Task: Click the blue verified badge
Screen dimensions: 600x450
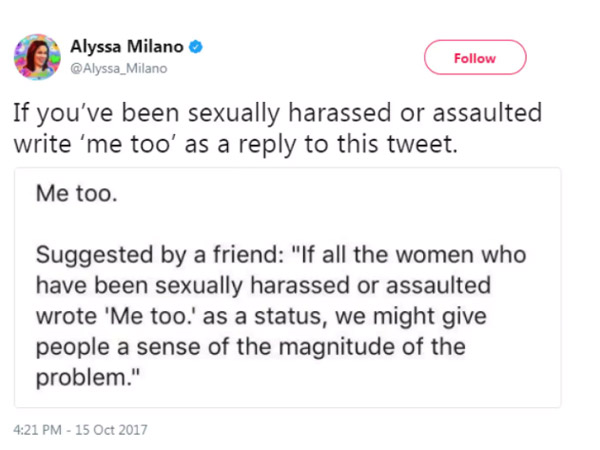Action: pos(198,47)
